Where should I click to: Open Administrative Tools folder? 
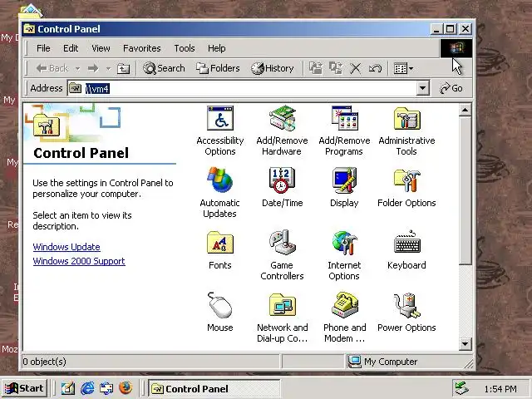click(406, 131)
